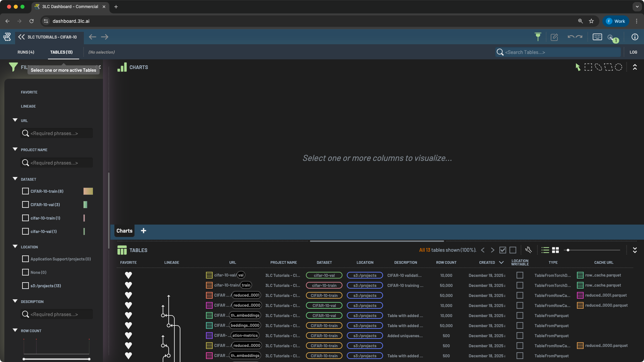Viewport: 644px width, 362px height.
Task: Switch to the RUNS (4) tab
Action: [26, 52]
